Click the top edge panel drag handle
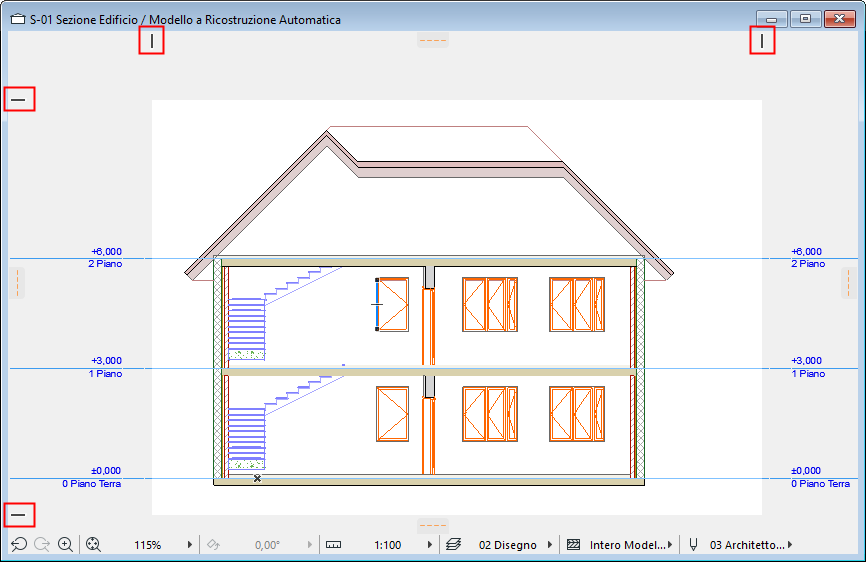This screenshot has height=562, width=866. [x=432, y=40]
